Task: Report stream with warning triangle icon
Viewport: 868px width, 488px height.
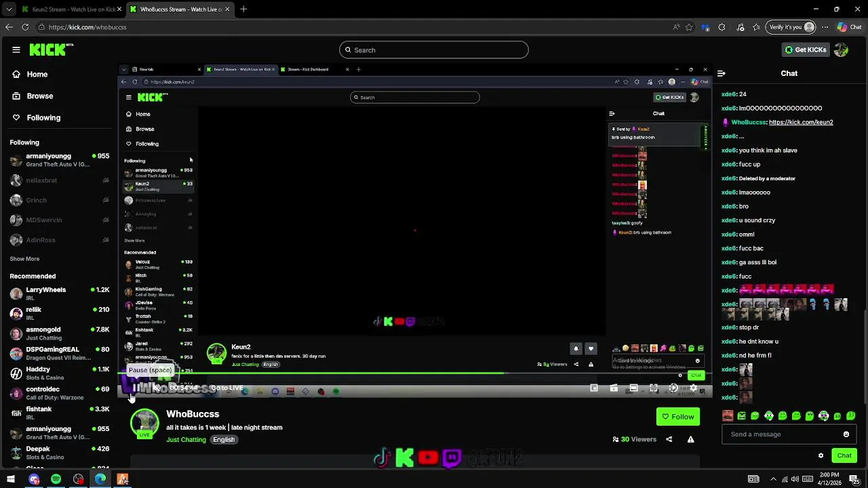Action: 690,439
